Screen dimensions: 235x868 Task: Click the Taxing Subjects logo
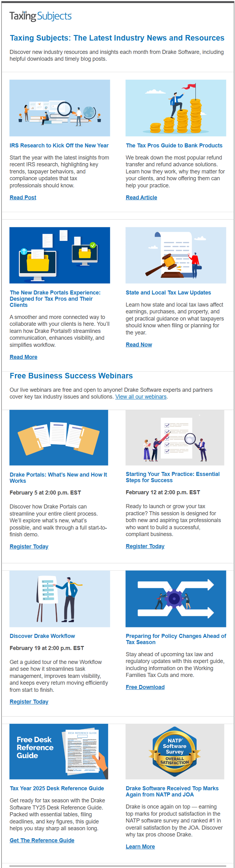tap(40, 16)
